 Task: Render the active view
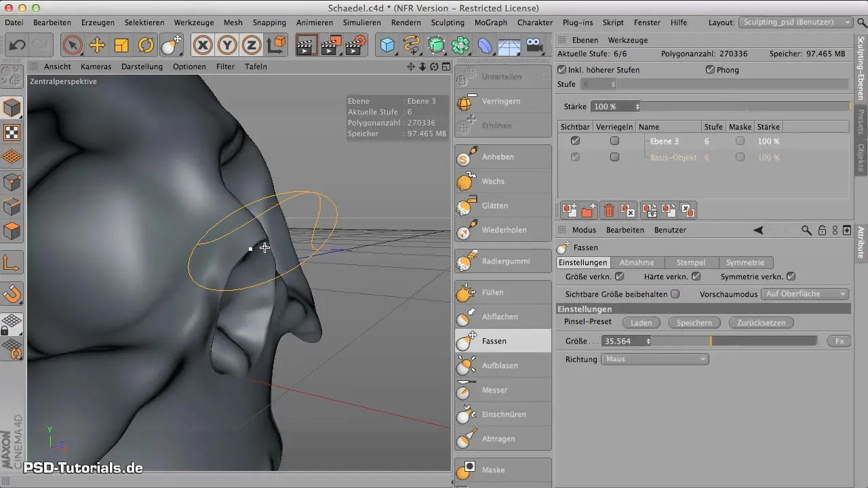click(x=307, y=46)
